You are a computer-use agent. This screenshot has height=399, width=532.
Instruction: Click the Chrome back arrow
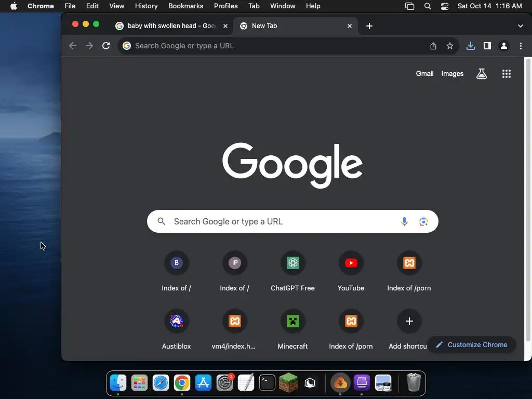coord(73,46)
